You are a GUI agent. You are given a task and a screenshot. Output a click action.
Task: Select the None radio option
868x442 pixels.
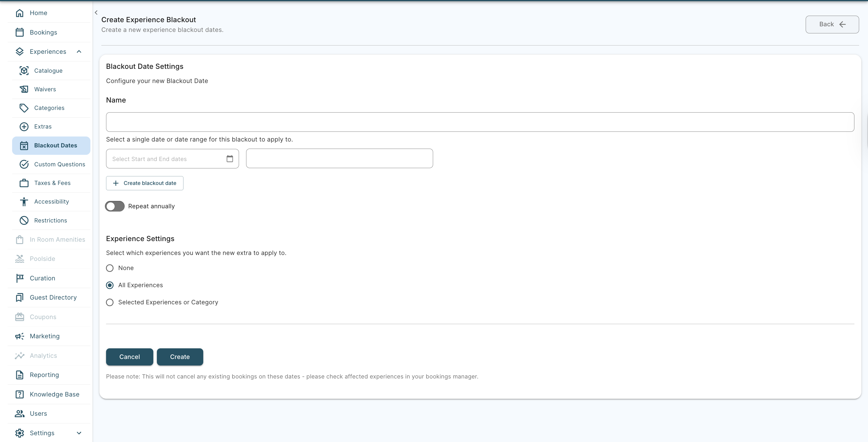[110, 268]
